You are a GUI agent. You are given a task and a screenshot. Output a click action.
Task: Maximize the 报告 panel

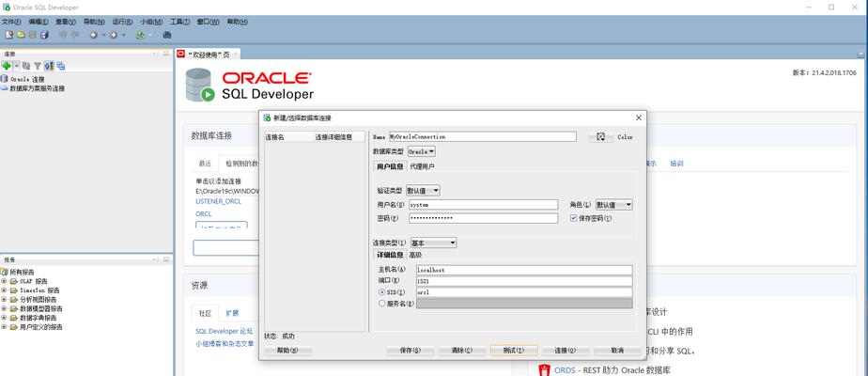click(166, 259)
